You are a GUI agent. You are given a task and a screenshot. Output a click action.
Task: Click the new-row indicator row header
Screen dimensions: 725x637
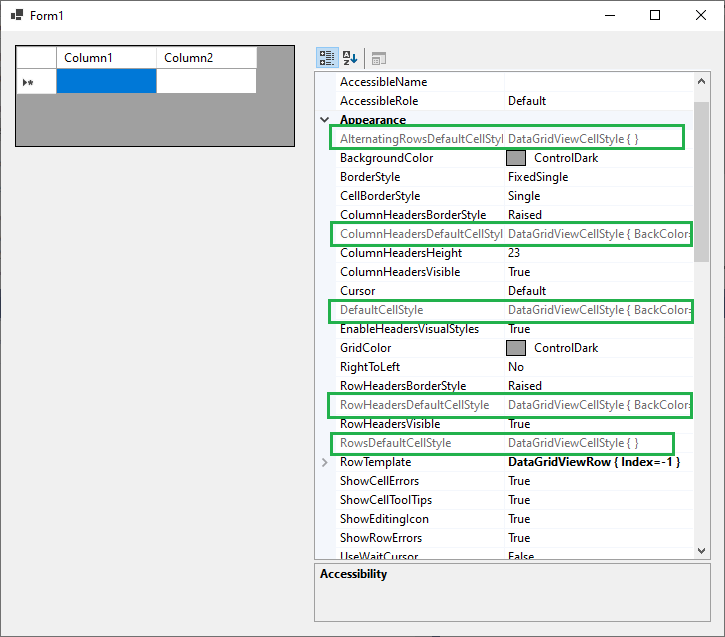(x=36, y=82)
